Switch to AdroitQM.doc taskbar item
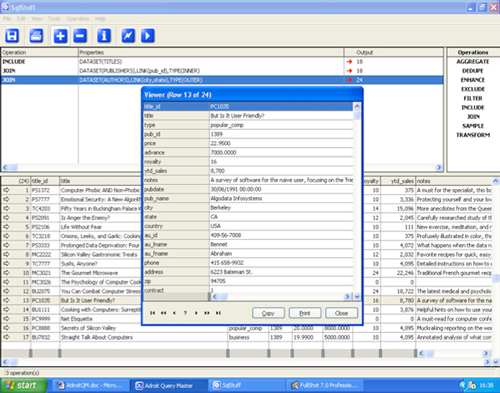 click(x=91, y=385)
